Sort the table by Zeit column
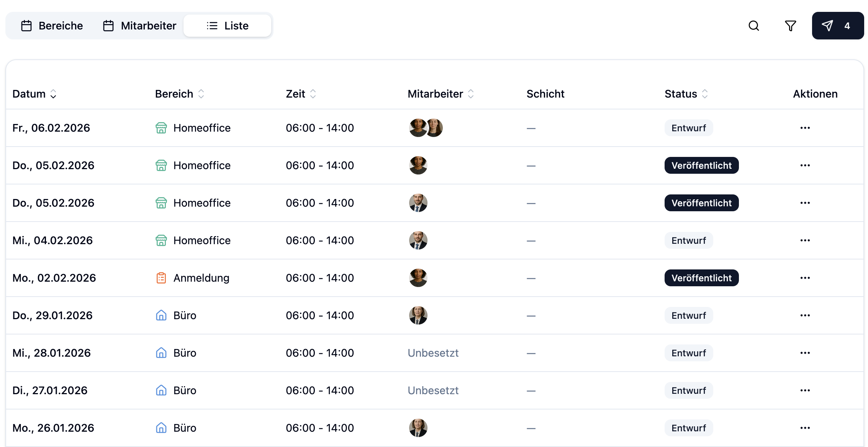 click(x=301, y=94)
